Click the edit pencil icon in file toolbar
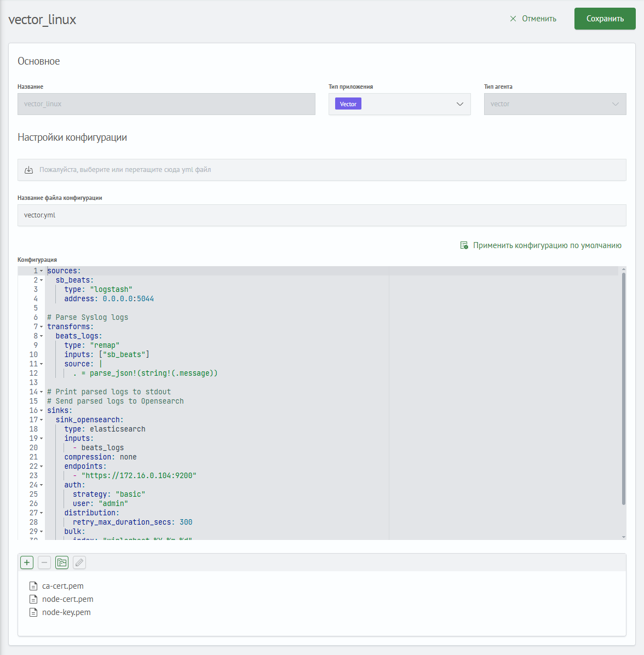Viewport: 644px width, 655px height. coord(79,562)
